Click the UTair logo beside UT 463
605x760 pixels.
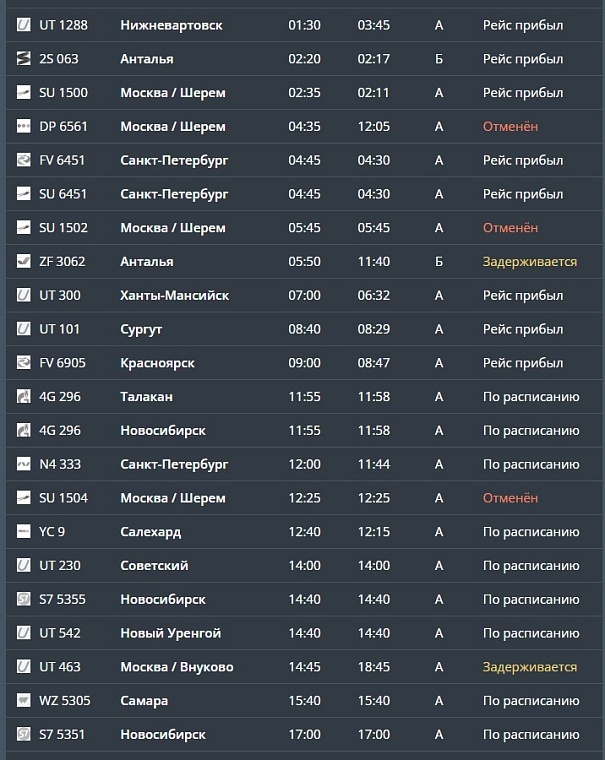[x=23, y=666]
